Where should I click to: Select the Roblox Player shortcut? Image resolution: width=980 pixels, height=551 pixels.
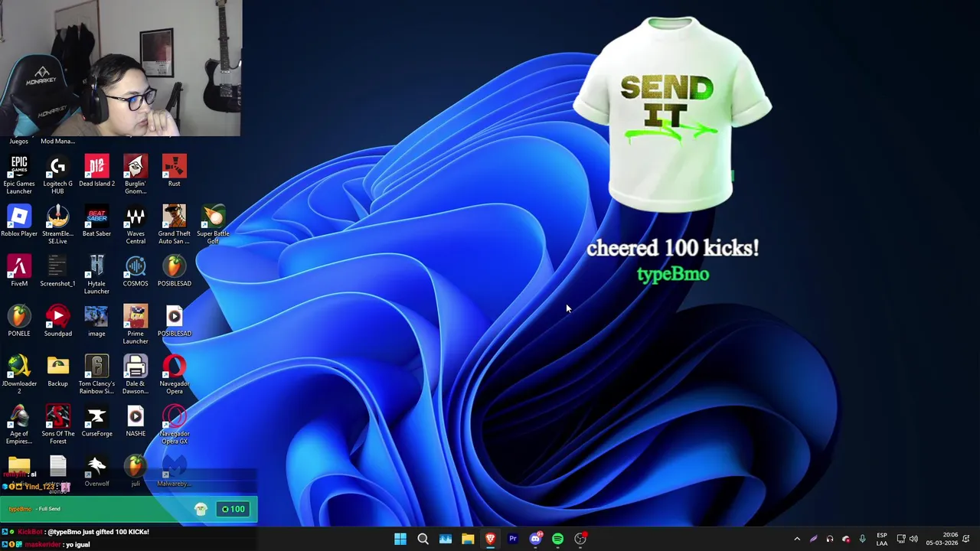point(19,221)
